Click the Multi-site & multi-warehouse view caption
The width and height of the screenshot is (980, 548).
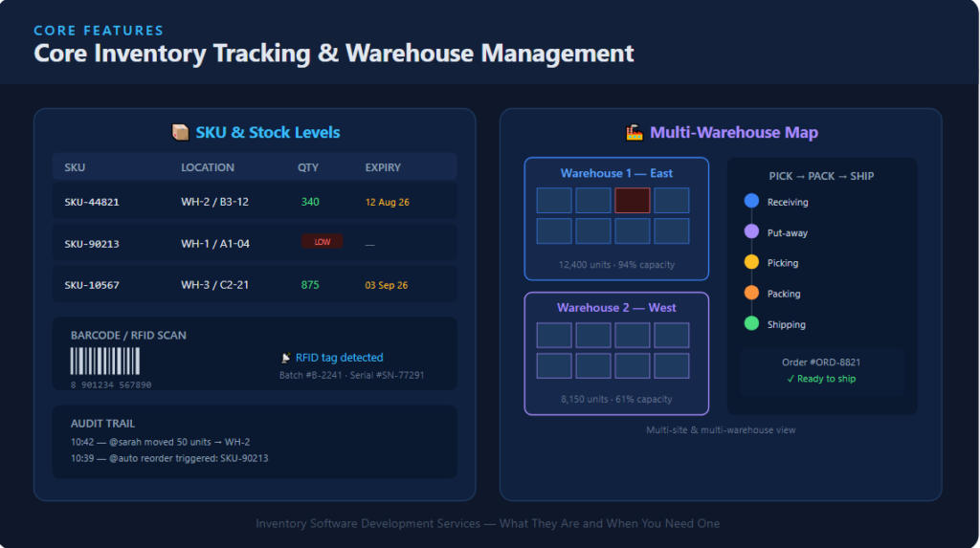click(x=721, y=430)
